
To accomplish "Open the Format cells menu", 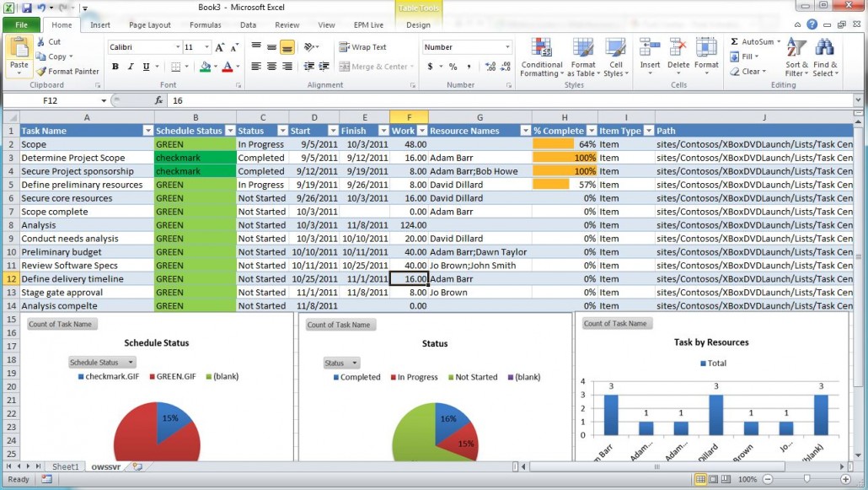I will pyautogui.click(x=706, y=57).
